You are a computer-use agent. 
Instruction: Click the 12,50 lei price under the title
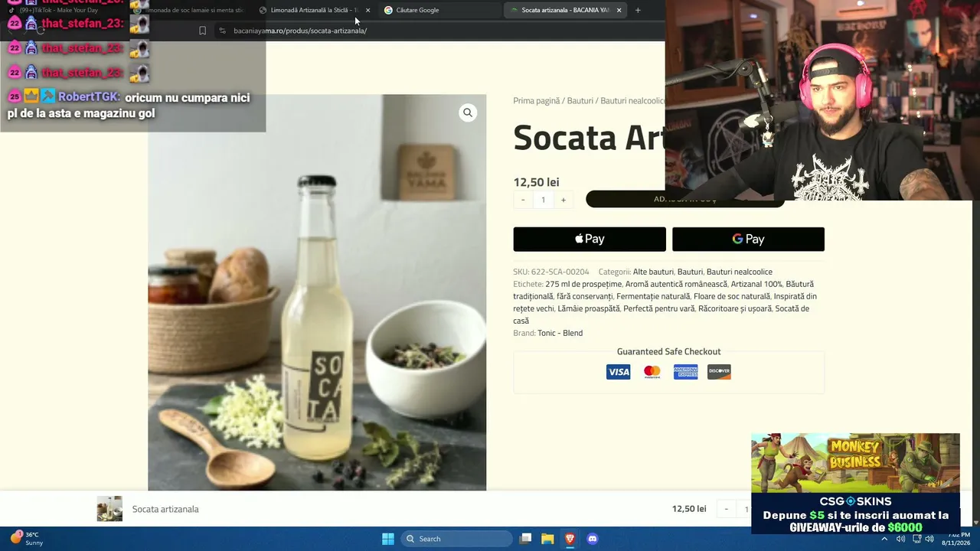click(x=536, y=182)
